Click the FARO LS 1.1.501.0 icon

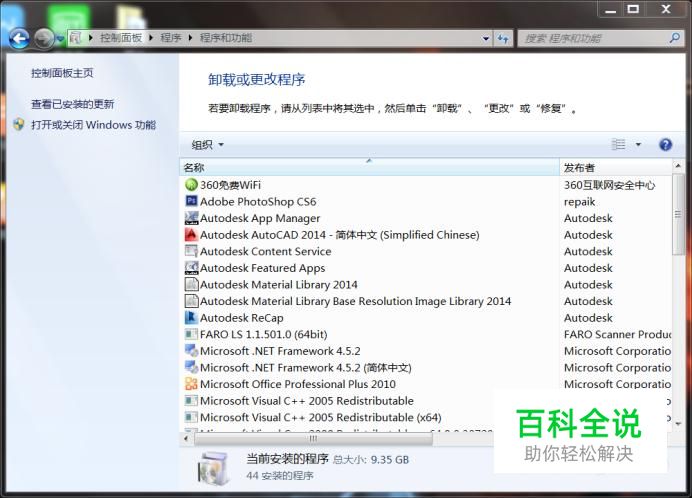coord(191,334)
